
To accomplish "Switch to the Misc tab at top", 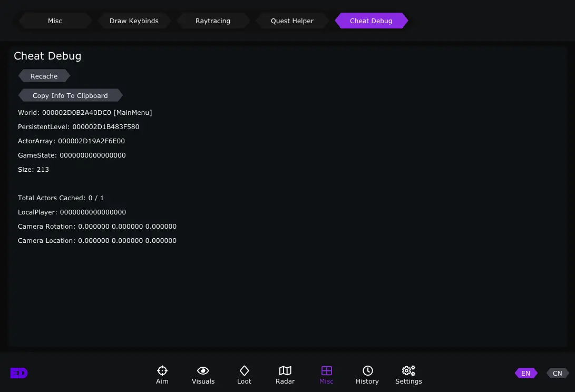I will [x=55, y=21].
